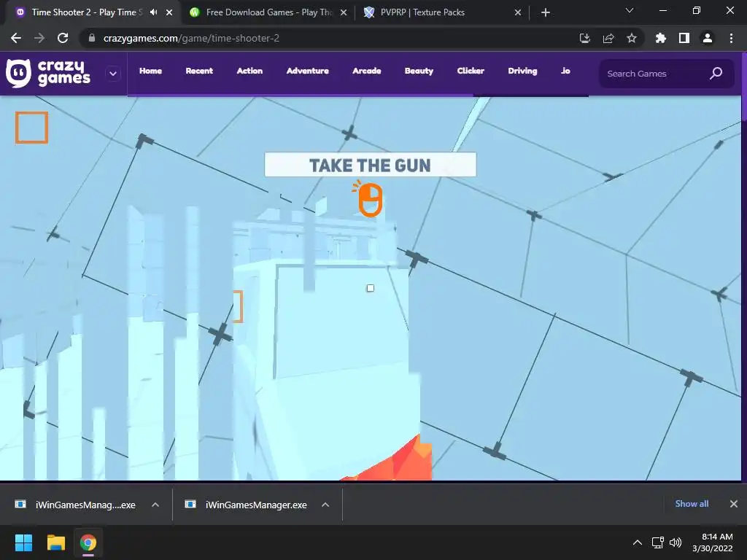
Task: Switch to Time Shooter 2 tab
Action: [87, 12]
